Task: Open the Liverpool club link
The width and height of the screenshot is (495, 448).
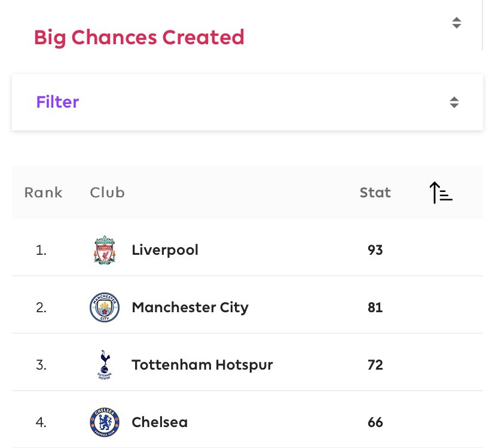Action: [x=165, y=250]
